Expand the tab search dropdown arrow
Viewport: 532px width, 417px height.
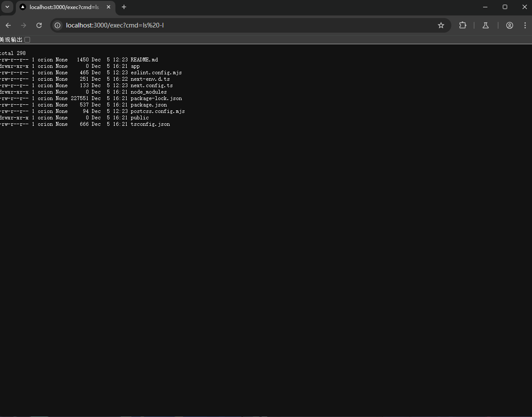click(7, 7)
